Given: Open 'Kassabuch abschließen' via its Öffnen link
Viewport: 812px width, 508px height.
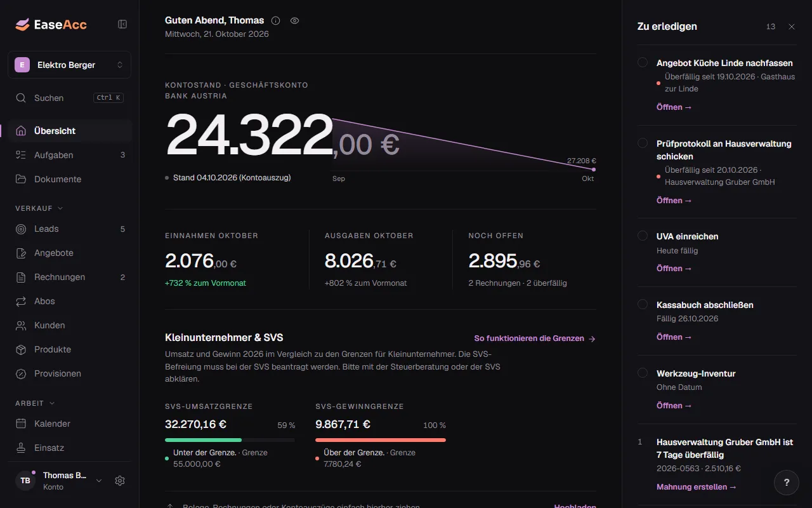Looking at the screenshot, I should (x=674, y=337).
